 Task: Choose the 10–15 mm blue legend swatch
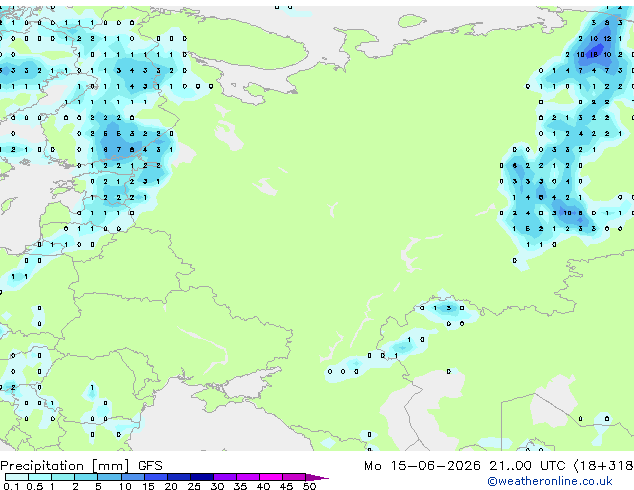pos(133,477)
